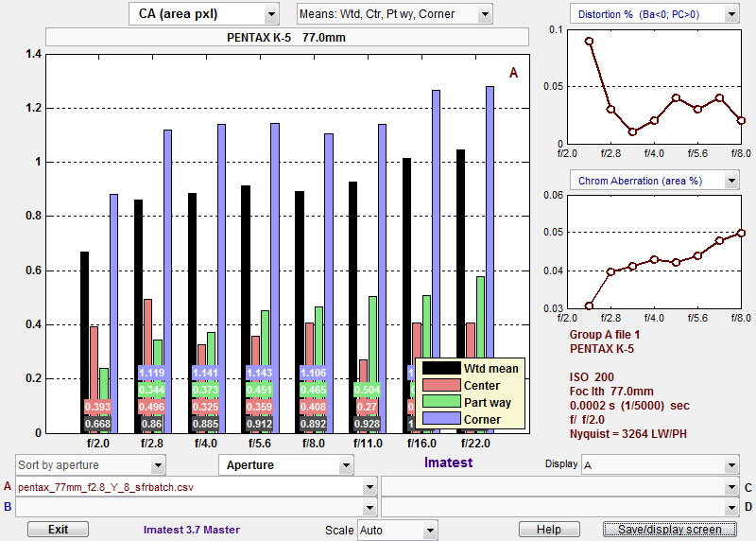The height and width of the screenshot is (541, 756).
Task: Click the 1.143 corner value label
Action: (x=259, y=373)
